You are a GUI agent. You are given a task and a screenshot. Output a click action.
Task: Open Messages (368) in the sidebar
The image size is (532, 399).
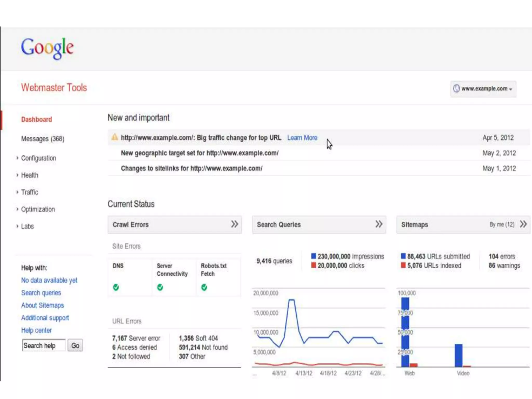coord(43,139)
